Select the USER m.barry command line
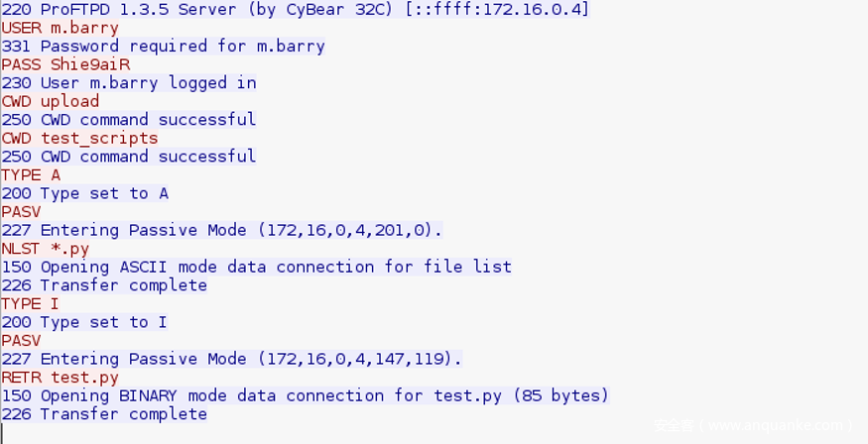This screenshot has width=868, height=444. click(x=61, y=28)
